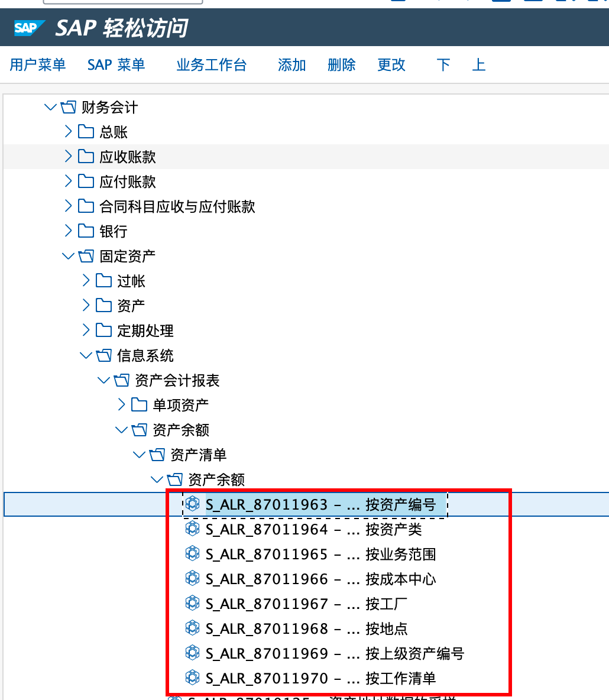Expand the 应付账款 folder

(69, 181)
